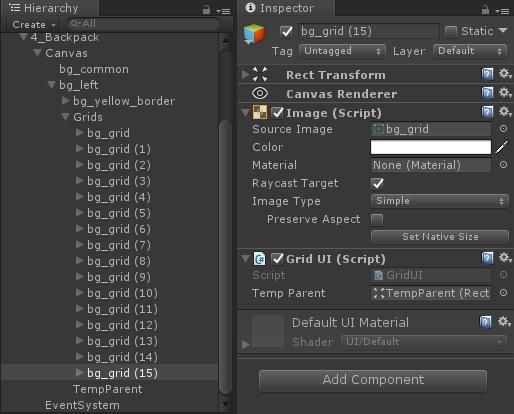This screenshot has height=414, width=514.
Task: Click the Hierarchy search field
Action: pyautogui.click(x=143, y=24)
